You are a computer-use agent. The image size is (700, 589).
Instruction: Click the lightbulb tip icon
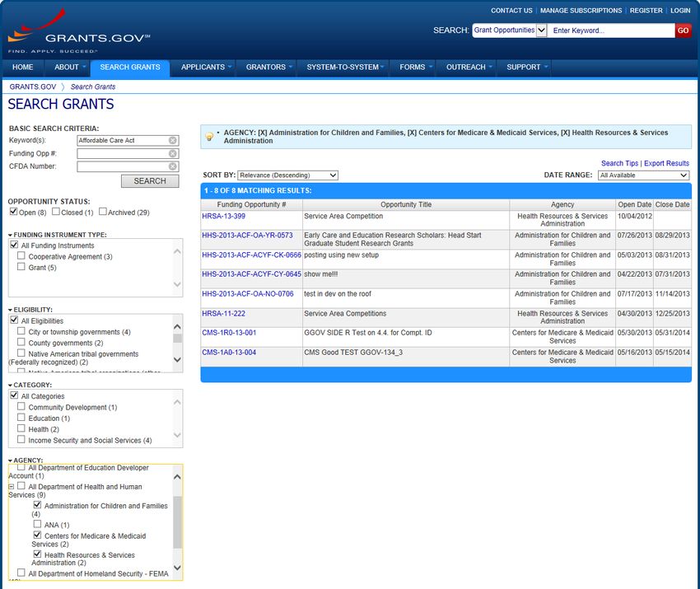[209, 137]
